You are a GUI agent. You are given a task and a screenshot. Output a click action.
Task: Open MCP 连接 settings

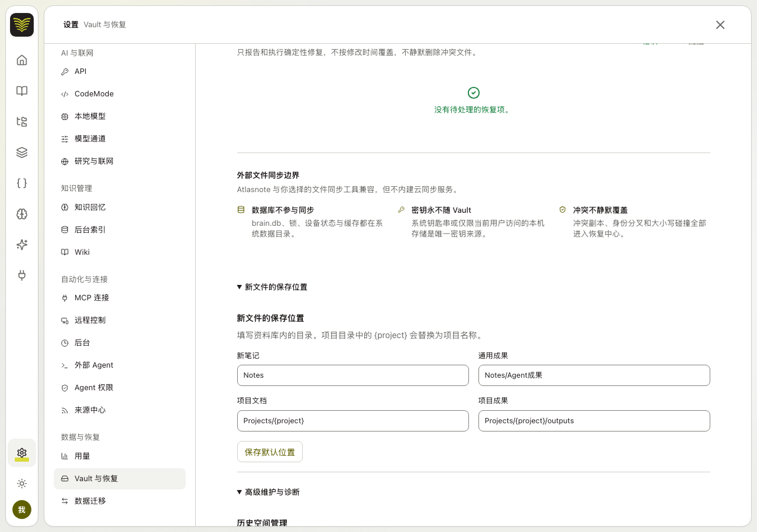tap(119, 298)
